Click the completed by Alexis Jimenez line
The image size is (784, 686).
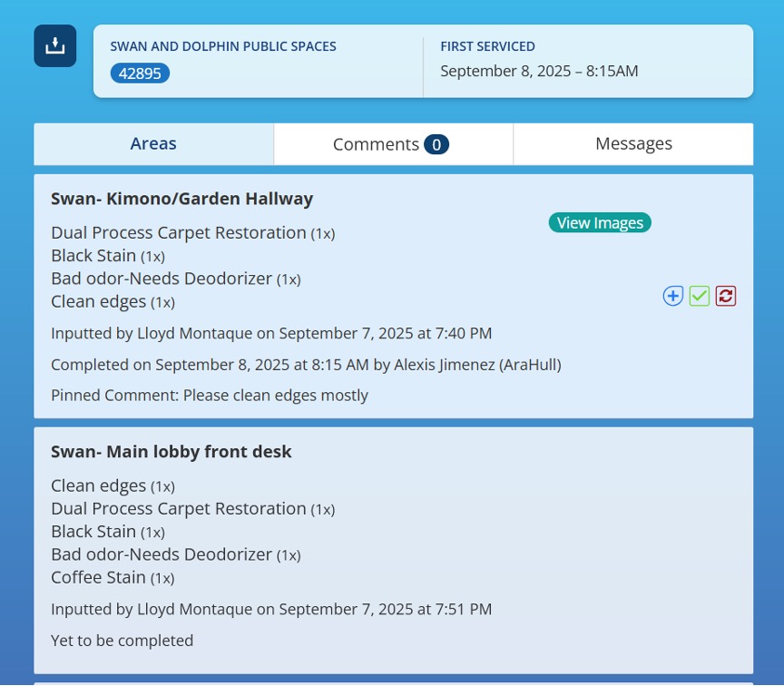pos(306,365)
